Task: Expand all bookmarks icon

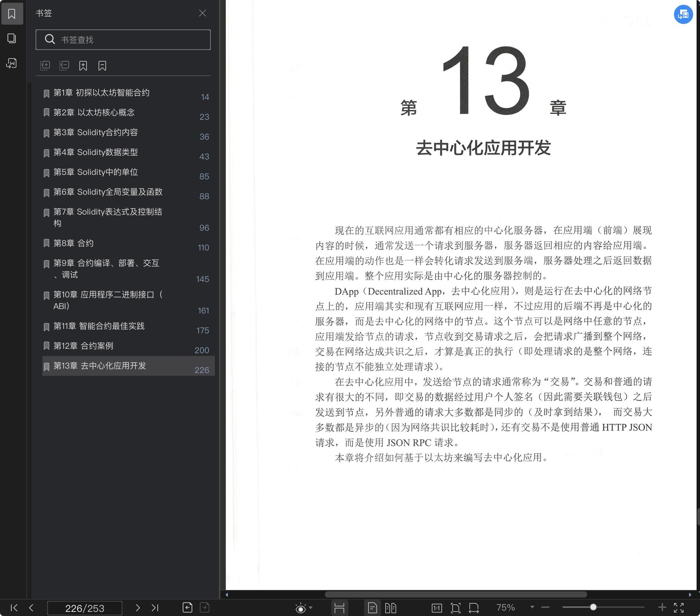Action: point(45,65)
